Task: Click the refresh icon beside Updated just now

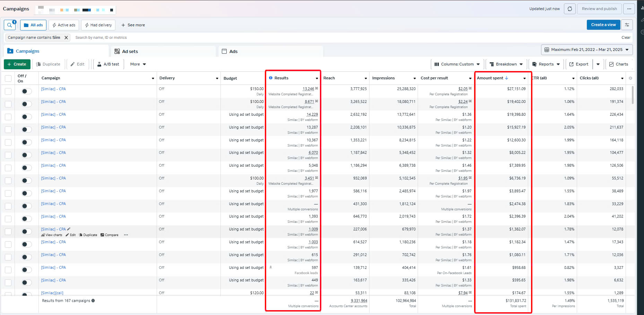Action: coord(570,9)
